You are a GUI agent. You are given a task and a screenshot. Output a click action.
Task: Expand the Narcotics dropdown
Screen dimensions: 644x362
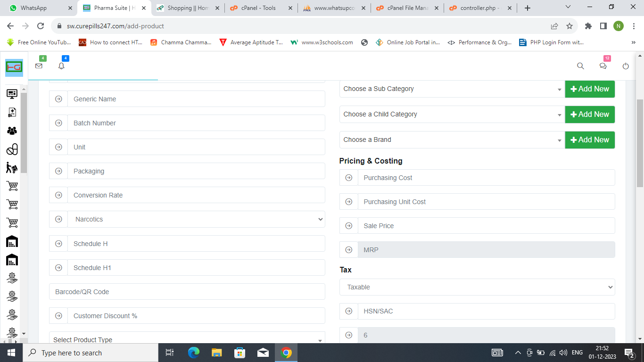[196, 219]
